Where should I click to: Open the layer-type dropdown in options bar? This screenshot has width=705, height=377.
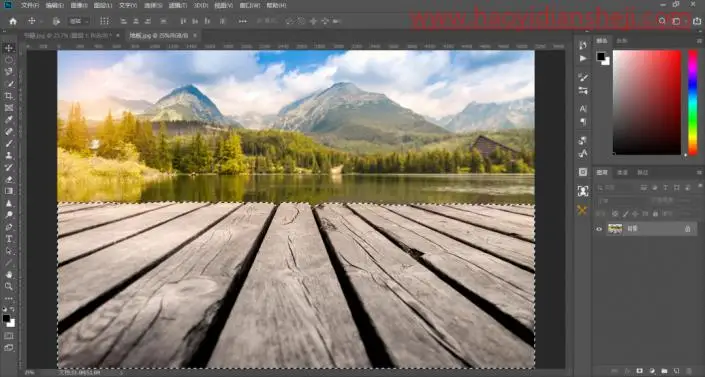coord(79,21)
